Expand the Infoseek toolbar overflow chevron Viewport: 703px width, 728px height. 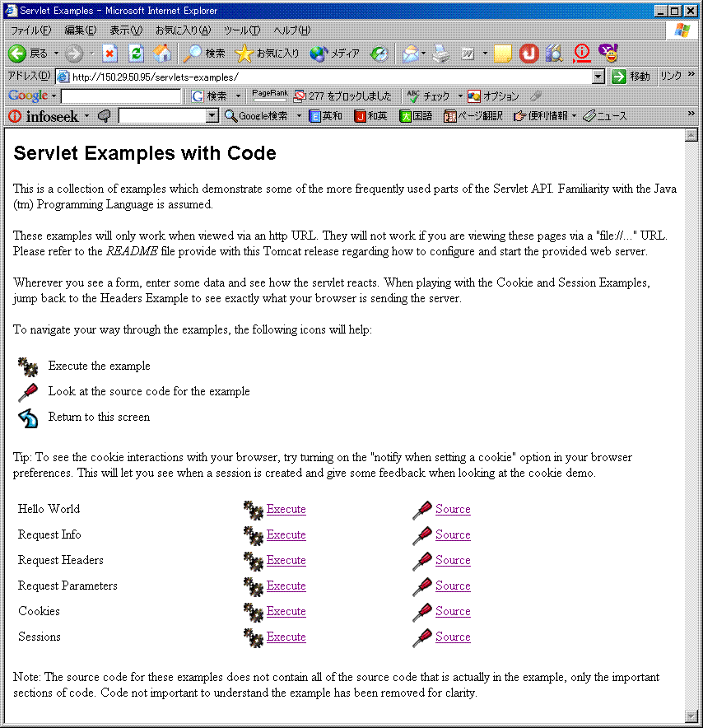691,114
